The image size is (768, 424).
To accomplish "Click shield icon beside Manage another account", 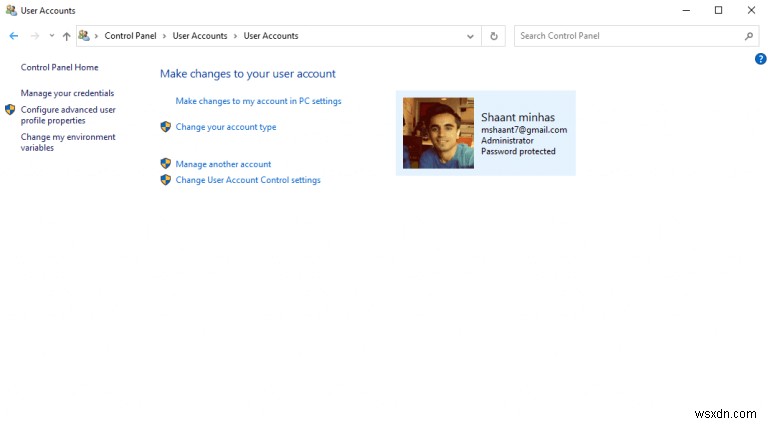I will (166, 164).
